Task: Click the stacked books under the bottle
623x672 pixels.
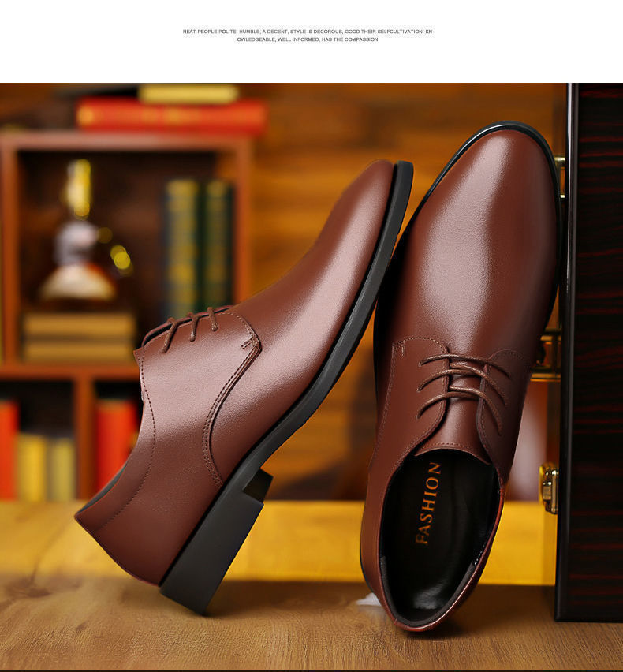Action: pos(77,337)
